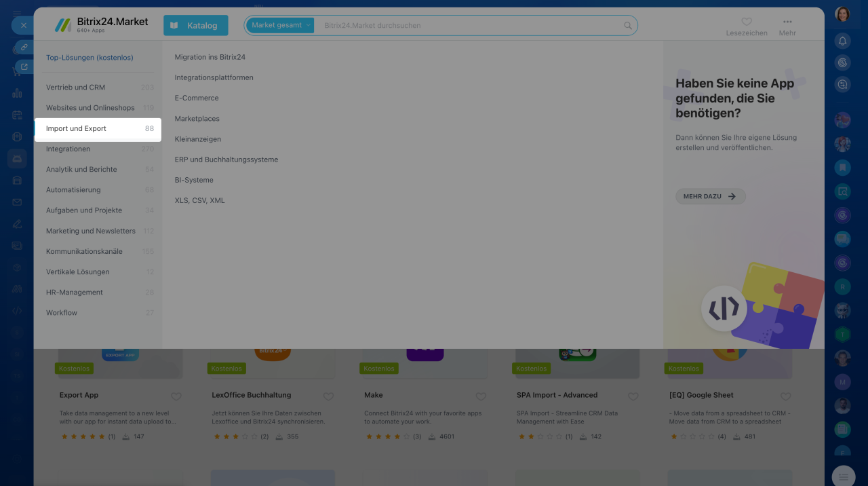Select Top-Lösungen (kostenlos) category
The height and width of the screenshot is (486, 868).
click(x=90, y=58)
